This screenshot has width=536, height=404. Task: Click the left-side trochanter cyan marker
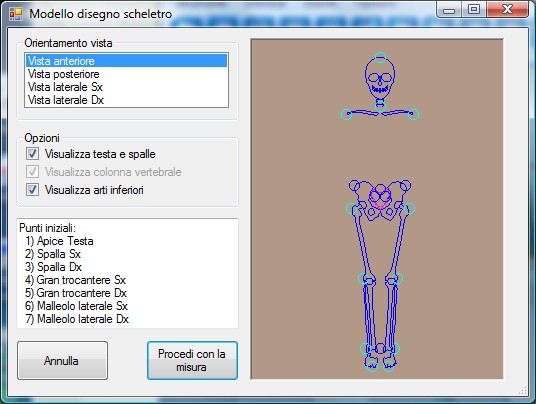coord(352,208)
